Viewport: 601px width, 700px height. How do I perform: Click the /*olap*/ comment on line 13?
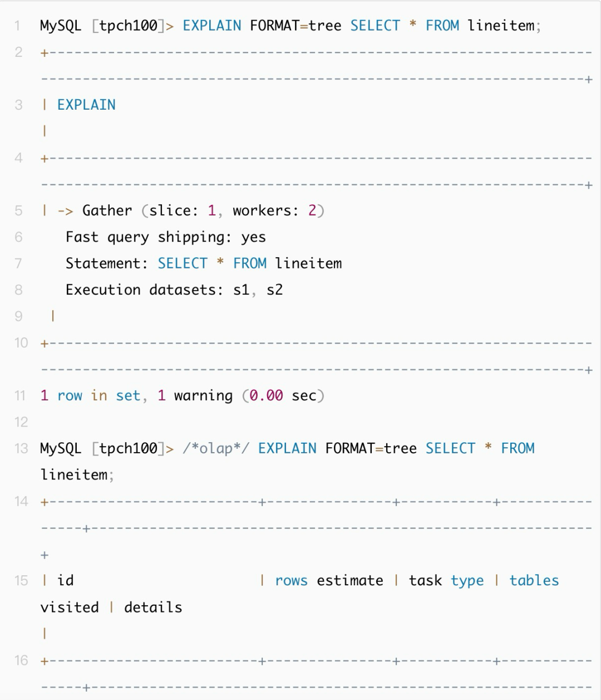pyautogui.click(x=216, y=449)
